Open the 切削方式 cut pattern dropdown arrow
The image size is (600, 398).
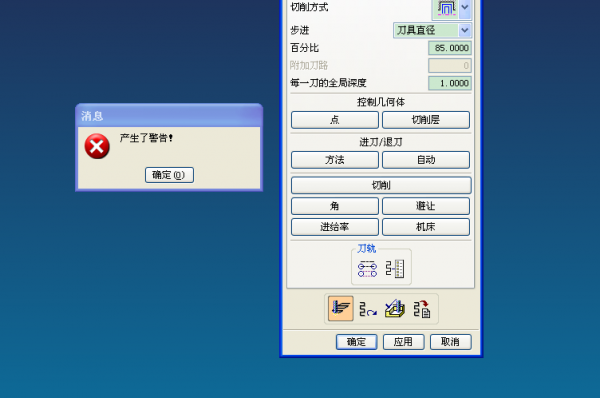(x=465, y=8)
